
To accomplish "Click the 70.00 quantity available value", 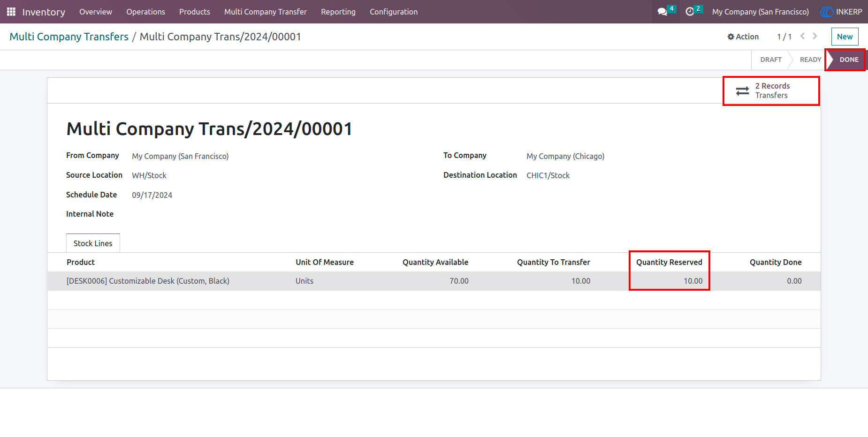I will pyautogui.click(x=459, y=281).
